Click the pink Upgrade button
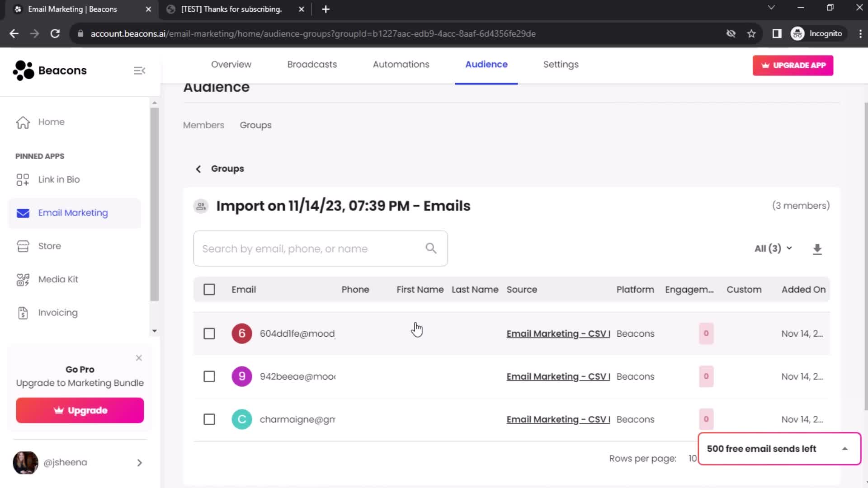868x488 pixels. (x=80, y=410)
